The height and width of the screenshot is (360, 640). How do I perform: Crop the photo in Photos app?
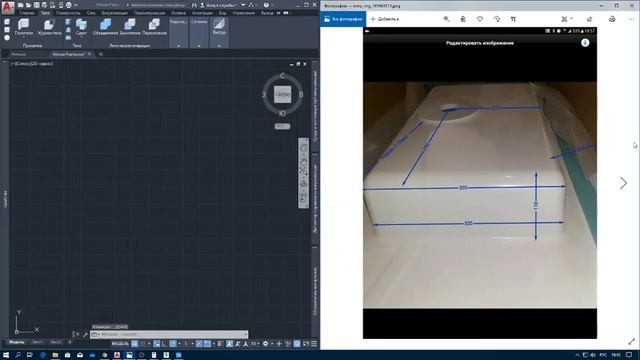coord(513,19)
